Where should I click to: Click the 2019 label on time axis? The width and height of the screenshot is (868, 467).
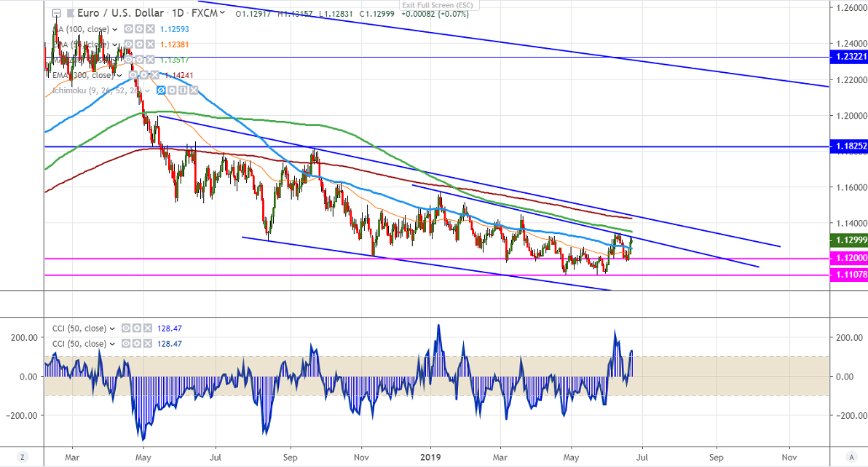pos(430,458)
